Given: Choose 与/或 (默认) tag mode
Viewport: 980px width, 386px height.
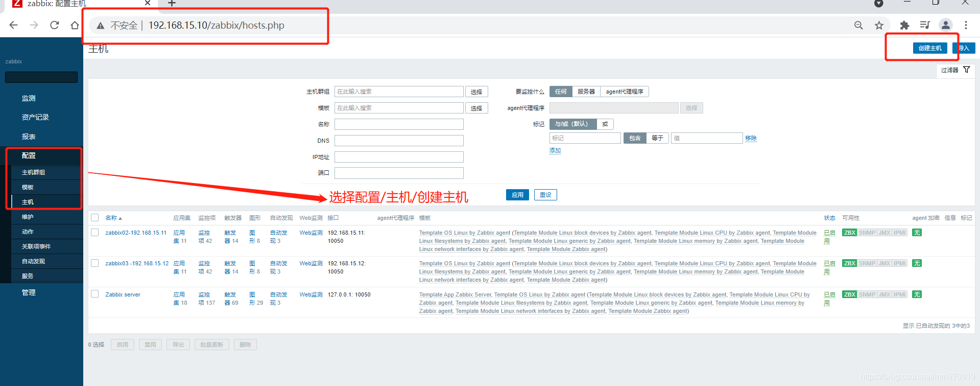Looking at the screenshot, I should pos(573,124).
